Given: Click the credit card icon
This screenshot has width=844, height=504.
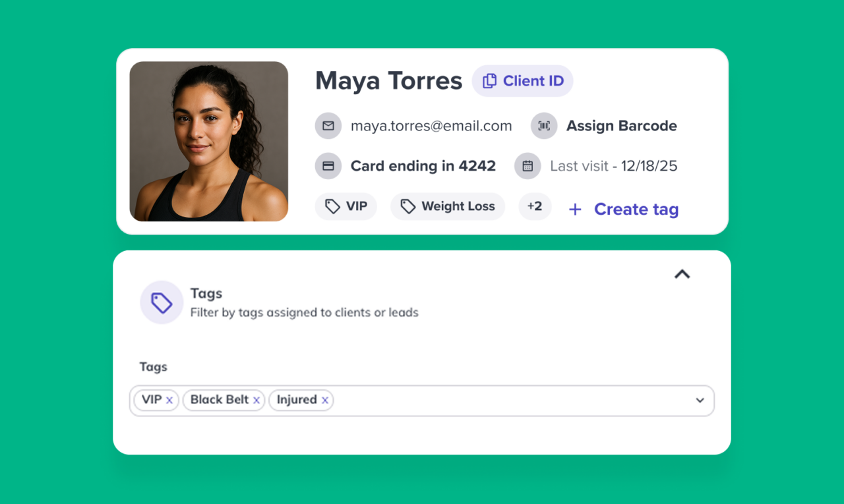Looking at the screenshot, I should tap(328, 166).
